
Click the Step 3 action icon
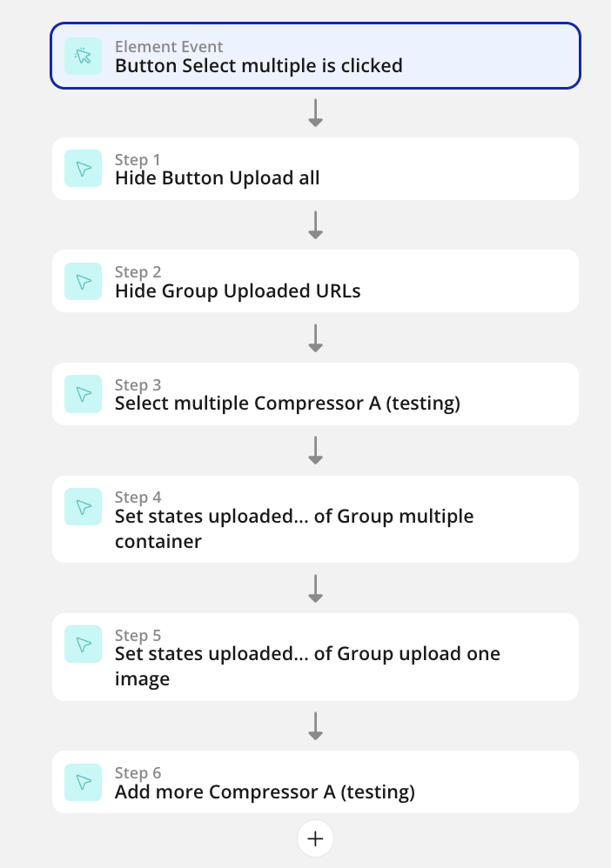pyautogui.click(x=84, y=394)
